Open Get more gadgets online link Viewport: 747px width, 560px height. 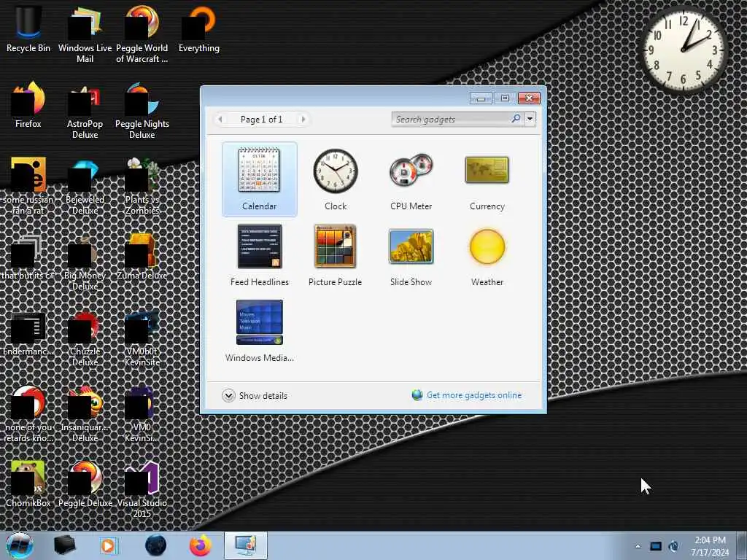coord(474,395)
